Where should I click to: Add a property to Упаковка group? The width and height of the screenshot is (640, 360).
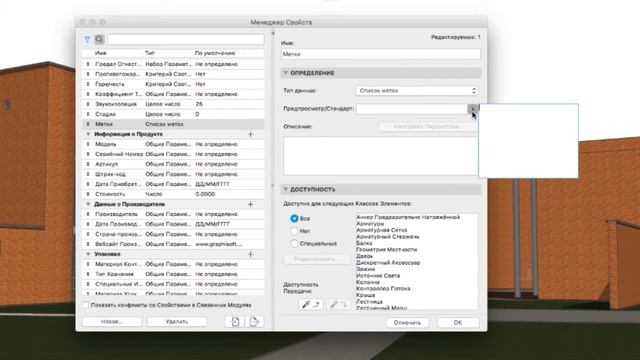click(251, 254)
